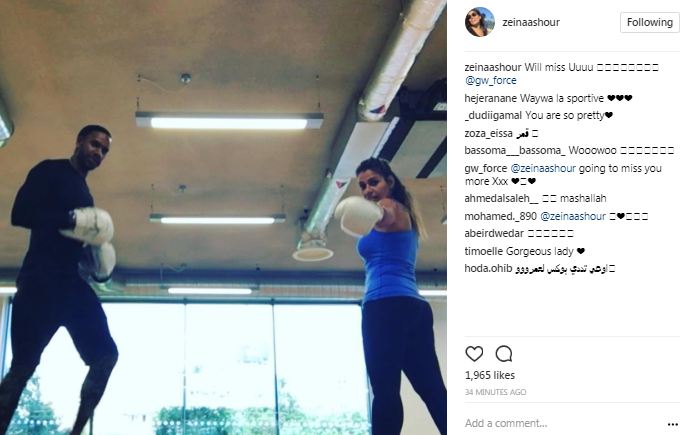Toggle the Following button
The width and height of the screenshot is (691, 435).
tap(650, 22)
